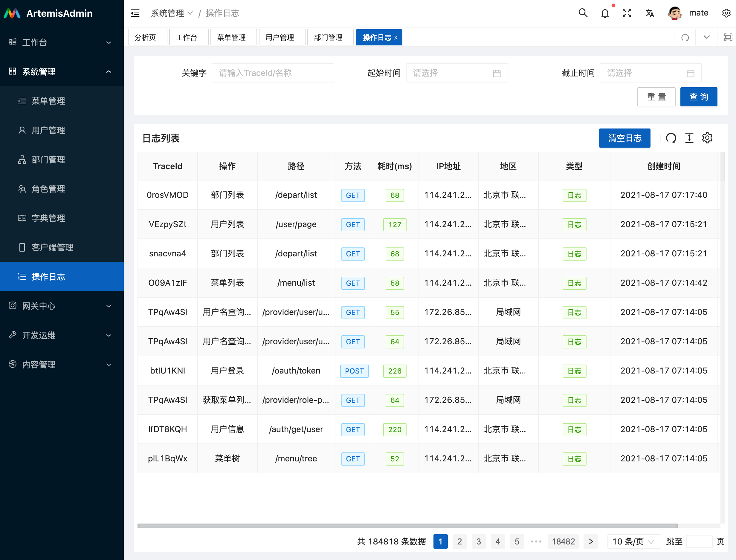Open the notifications bell
Screen dimensions: 736x560
(x=604, y=13)
